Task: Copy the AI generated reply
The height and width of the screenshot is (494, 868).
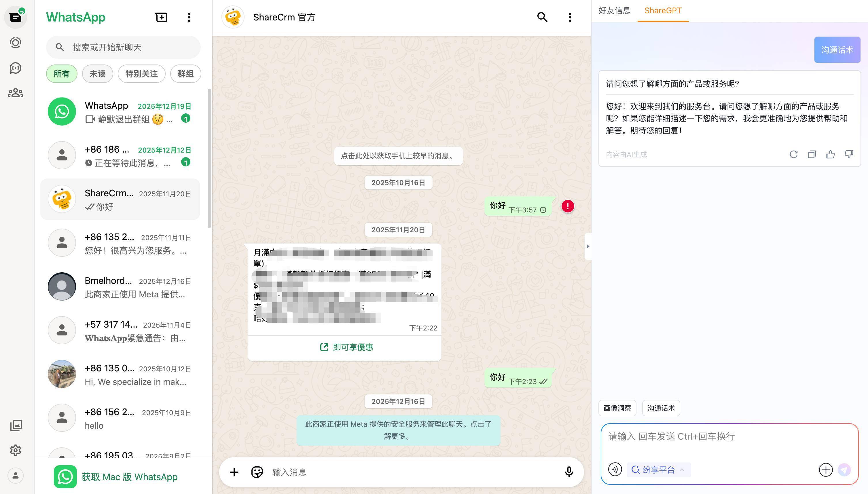Action: coord(812,155)
